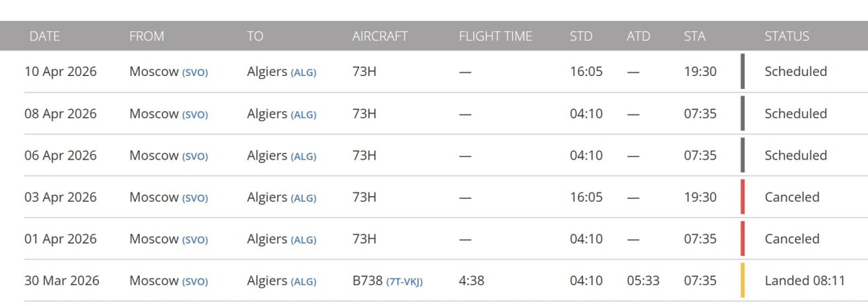This screenshot has width=868, height=306.
Task: Sort by the DATE column header
Action: (x=44, y=36)
